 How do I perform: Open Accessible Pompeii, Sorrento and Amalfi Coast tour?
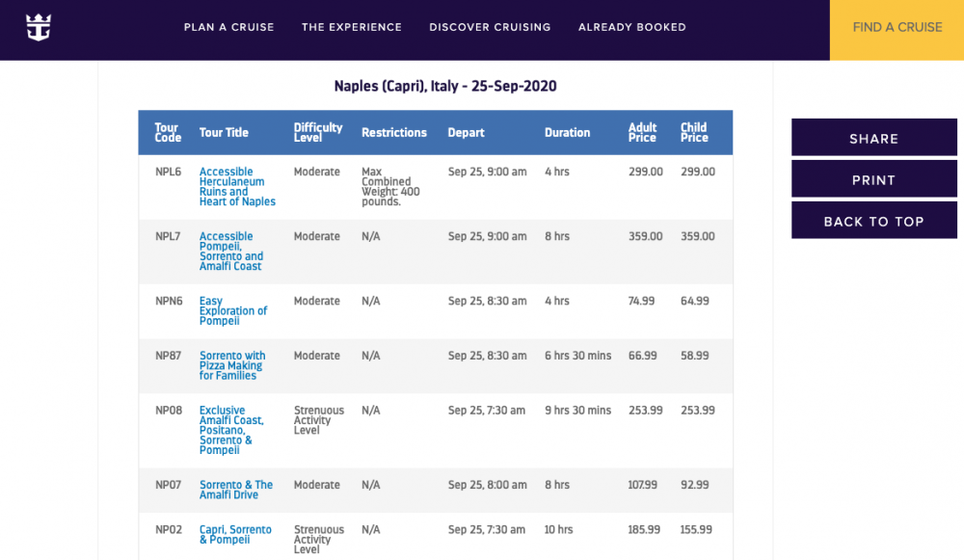[x=231, y=251]
